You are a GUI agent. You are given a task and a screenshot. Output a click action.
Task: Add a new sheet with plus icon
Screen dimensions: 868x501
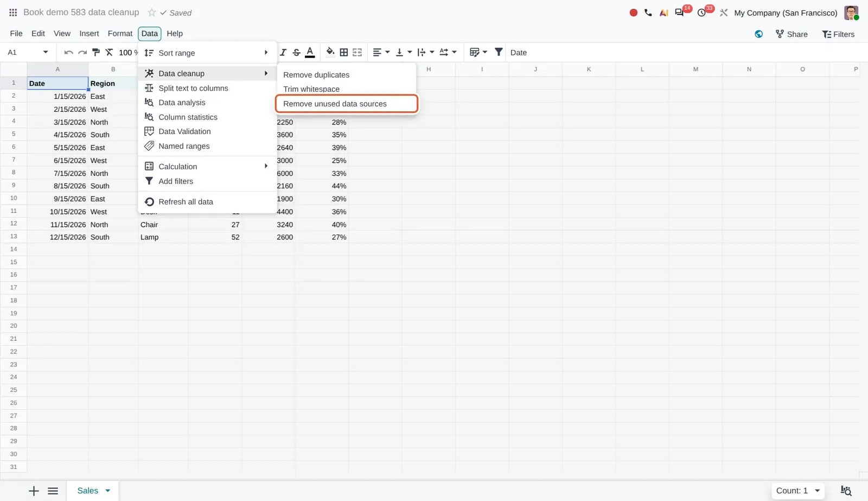[34, 491]
